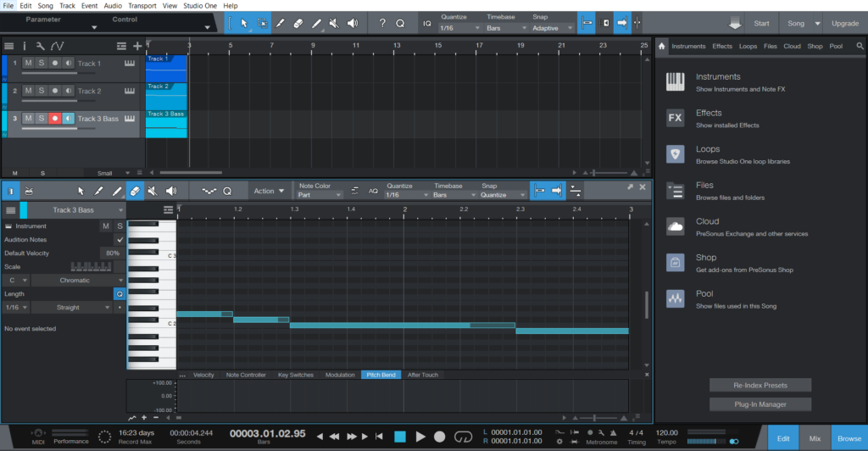Open the main Timebase Bars dropdown
The width and height of the screenshot is (868, 451).
[506, 28]
